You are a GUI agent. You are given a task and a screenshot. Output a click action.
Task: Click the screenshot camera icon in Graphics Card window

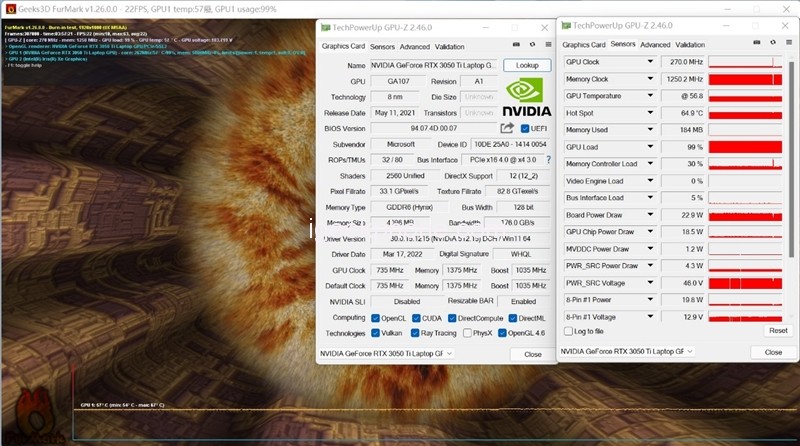[x=516, y=46]
